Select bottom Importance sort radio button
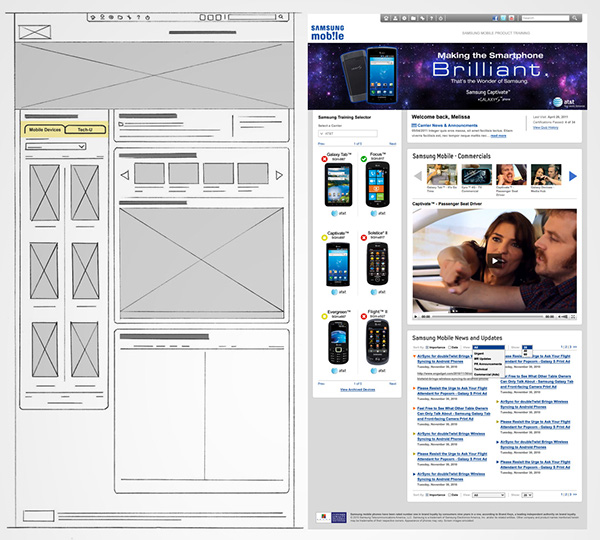The image size is (600, 540). click(x=427, y=495)
